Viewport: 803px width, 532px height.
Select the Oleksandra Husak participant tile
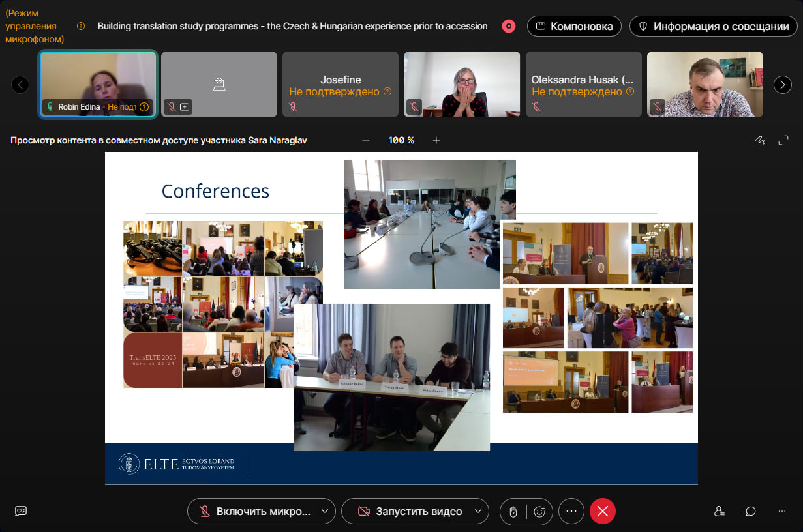[583, 84]
